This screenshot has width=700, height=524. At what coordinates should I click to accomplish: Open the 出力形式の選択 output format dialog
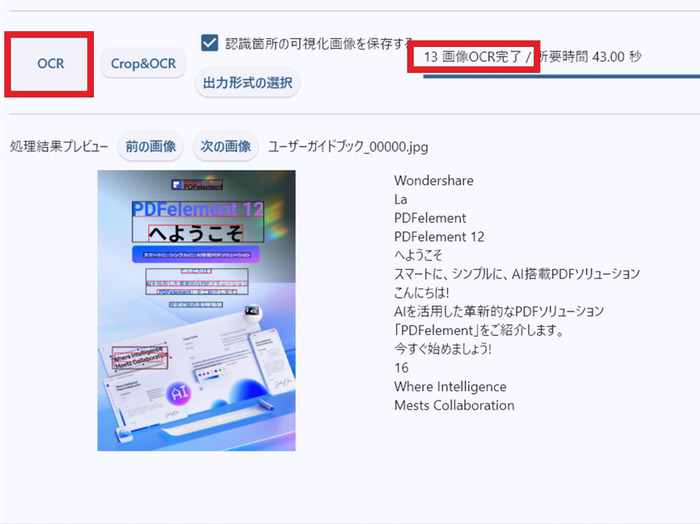(x=247, y=83)
